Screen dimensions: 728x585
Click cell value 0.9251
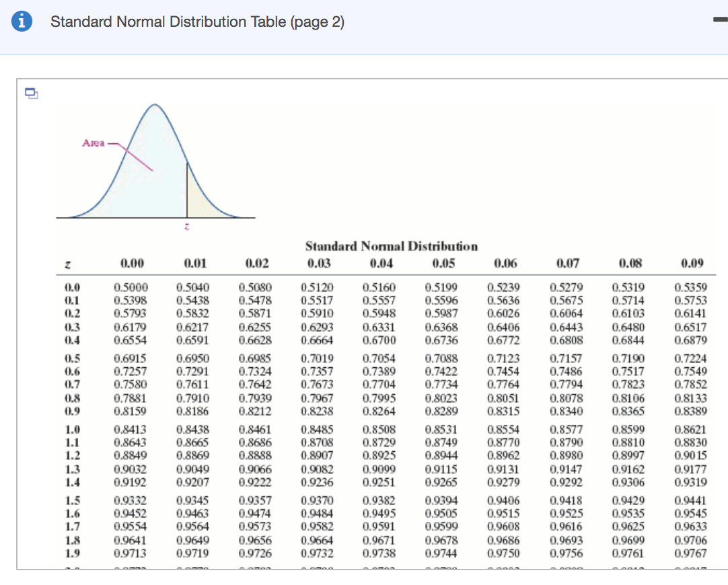[x=379, y=482]
